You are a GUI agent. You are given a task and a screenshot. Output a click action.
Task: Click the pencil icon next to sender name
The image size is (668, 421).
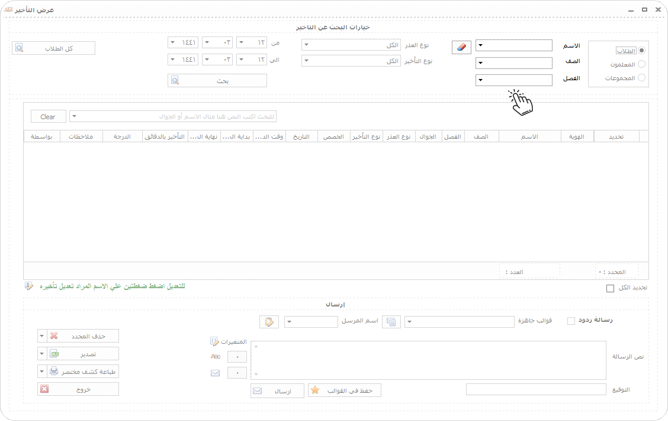click(x=269, y=322)
